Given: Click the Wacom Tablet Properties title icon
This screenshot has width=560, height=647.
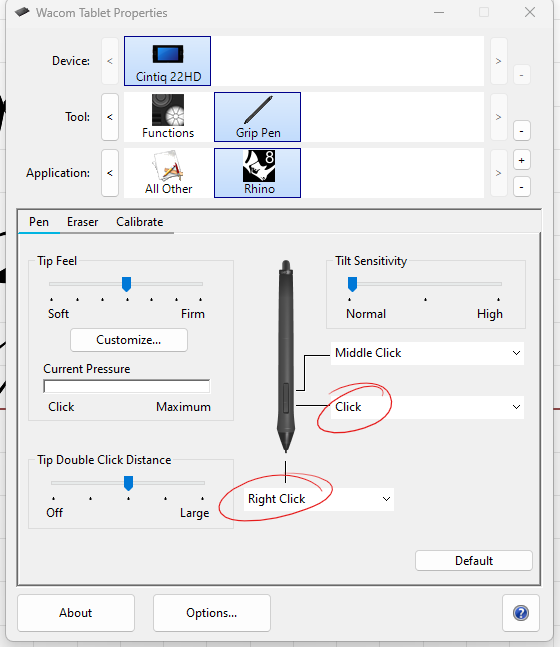Looking at the screenshot, I should 22,12.
